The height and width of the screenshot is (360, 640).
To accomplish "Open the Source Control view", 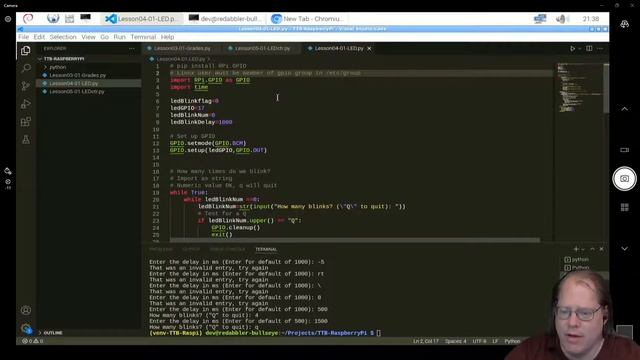I will tap(26, 86).
